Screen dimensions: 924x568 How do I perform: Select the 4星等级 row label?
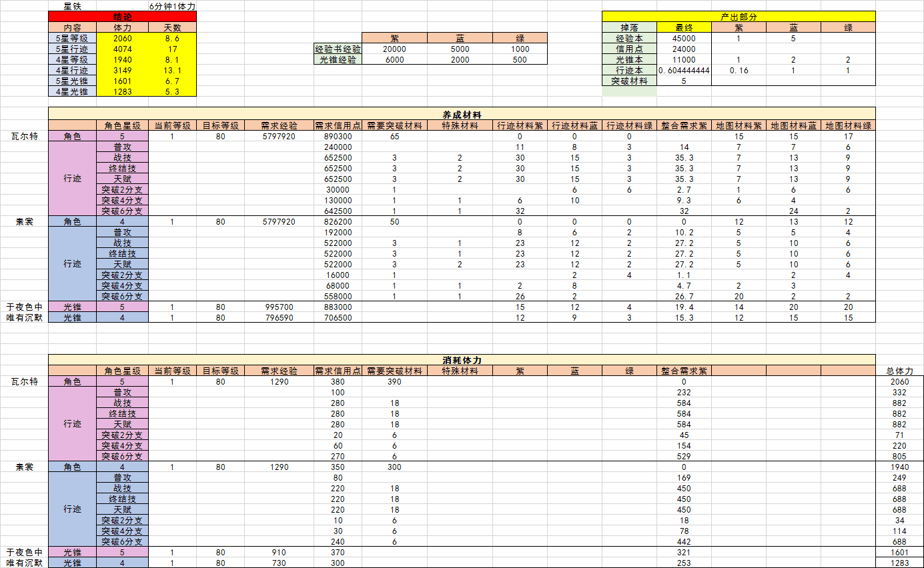pyautogui.click(x=72, y=59)
